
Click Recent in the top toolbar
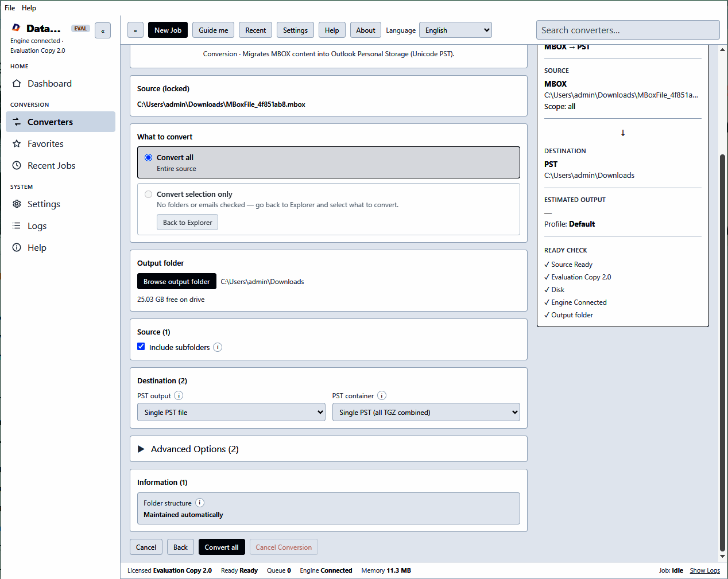pos(255,30)
